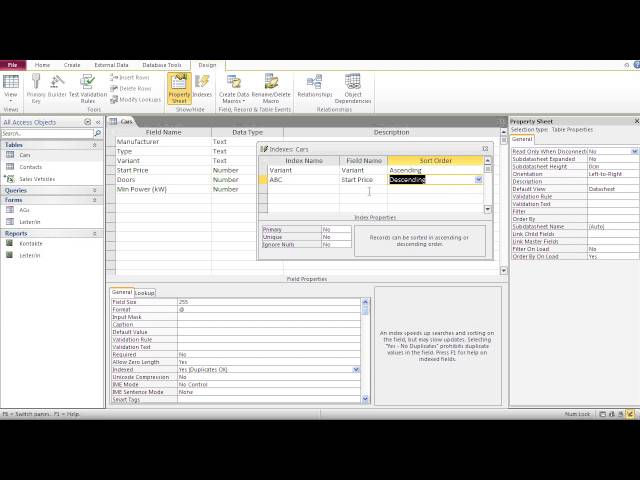Collapse the Tables group

pyautogui.click(x=94, y=145)
